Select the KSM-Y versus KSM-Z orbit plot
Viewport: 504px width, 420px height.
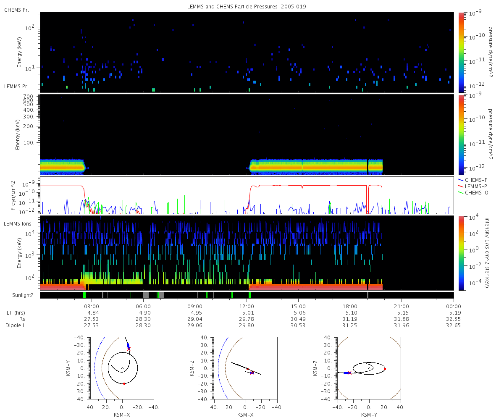[x=369, y=368]
